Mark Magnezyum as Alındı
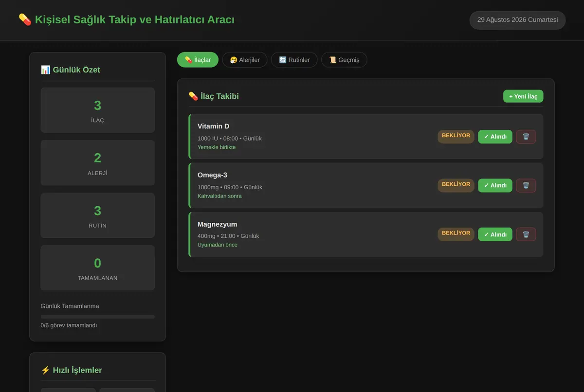 pos(495,234)
